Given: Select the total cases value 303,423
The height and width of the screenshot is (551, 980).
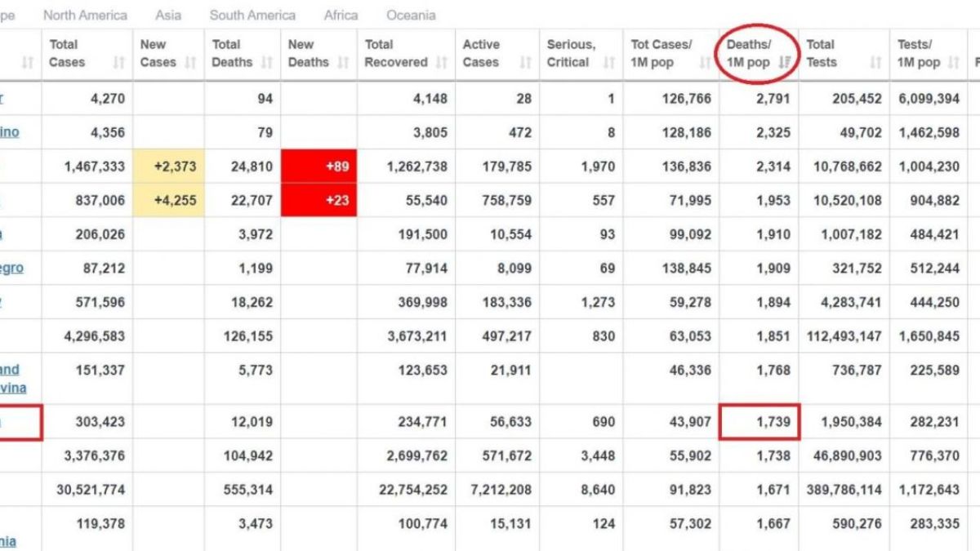Looking at the screenshot, I should [x=100, y=422].
